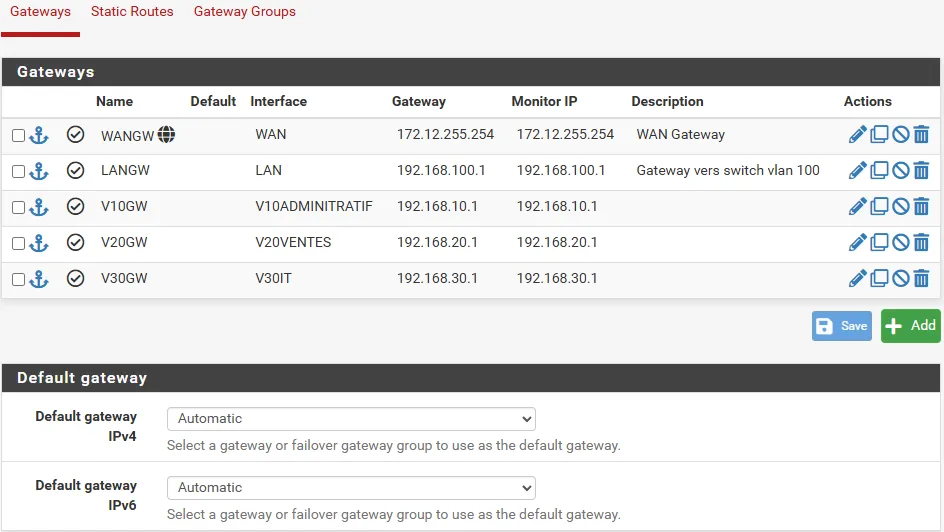944x532 pixels.
Task: Disable the V10GW gateway
Action: pyautogui.click(x=901, y=206)
